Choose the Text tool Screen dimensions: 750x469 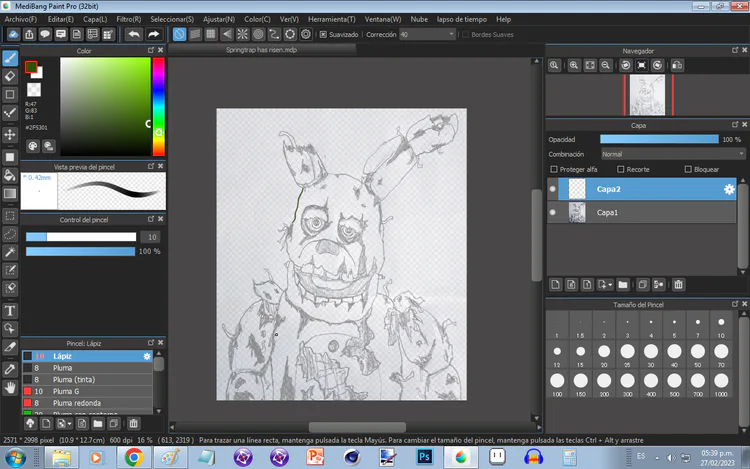(10, 310)
